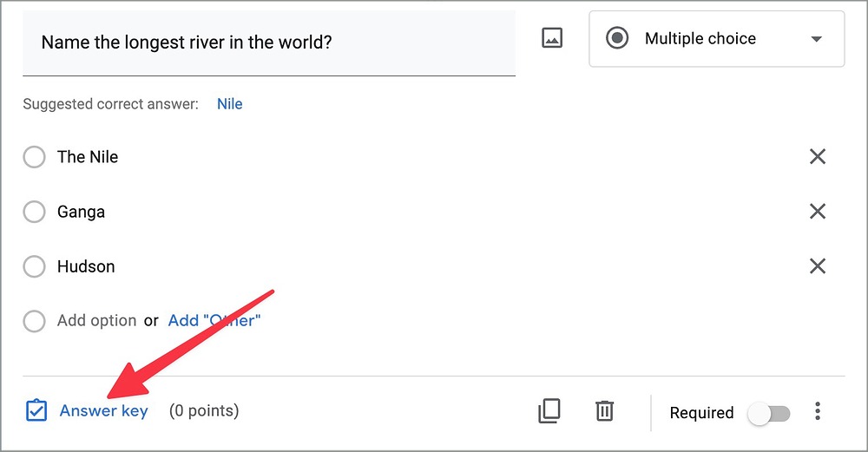Viewport: 868px width, 452px height.
Task: Duplicate this question with the copy icon
Action: (x=549, y=411)
